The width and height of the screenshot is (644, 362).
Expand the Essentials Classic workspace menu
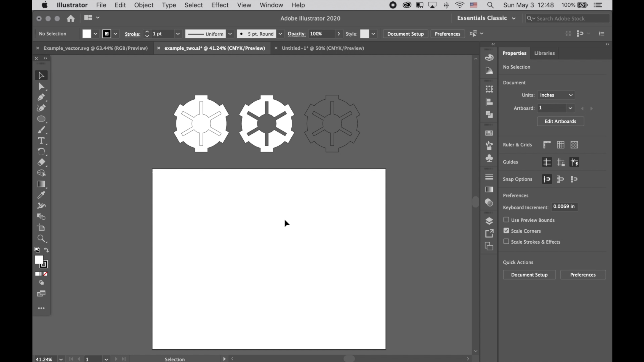(486, 18)
